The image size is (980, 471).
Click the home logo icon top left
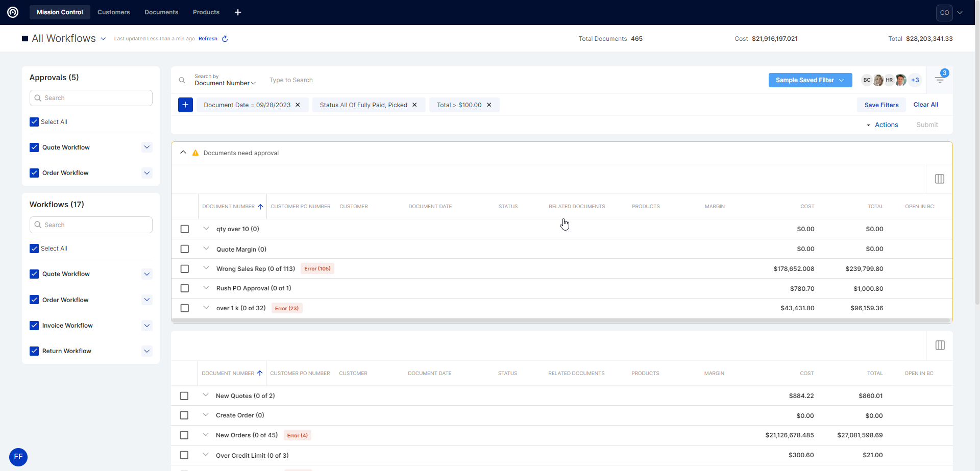pyautogui.click(x=13, y=12)
